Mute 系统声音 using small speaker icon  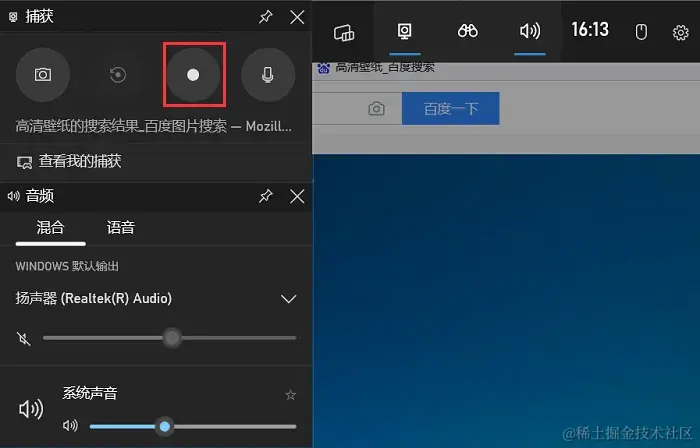coord(70,426)
